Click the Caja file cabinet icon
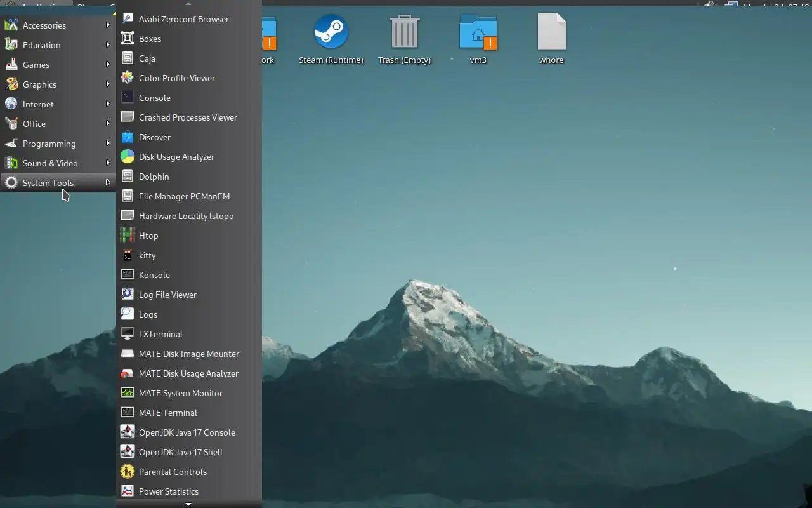The height and width of the screenshot is (508, 812). (128, 58)
